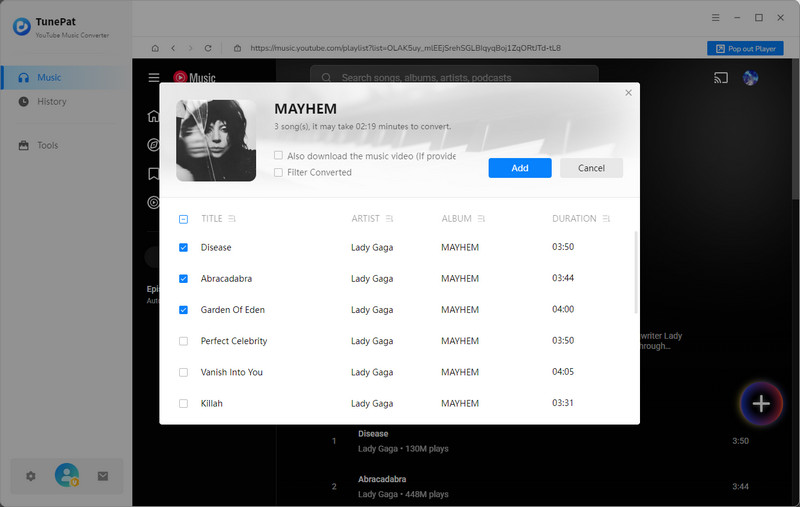Check the Killah song checkbox
Image resolution: width=800 pixels, height=507 pixels.
[x=183, y=403]
